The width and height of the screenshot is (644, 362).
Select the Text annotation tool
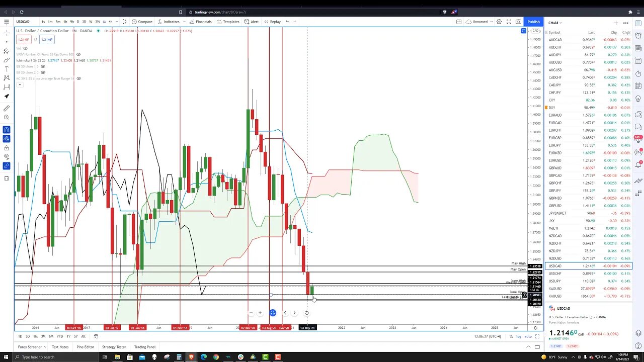pyautogui.click(x=7, y=69)
